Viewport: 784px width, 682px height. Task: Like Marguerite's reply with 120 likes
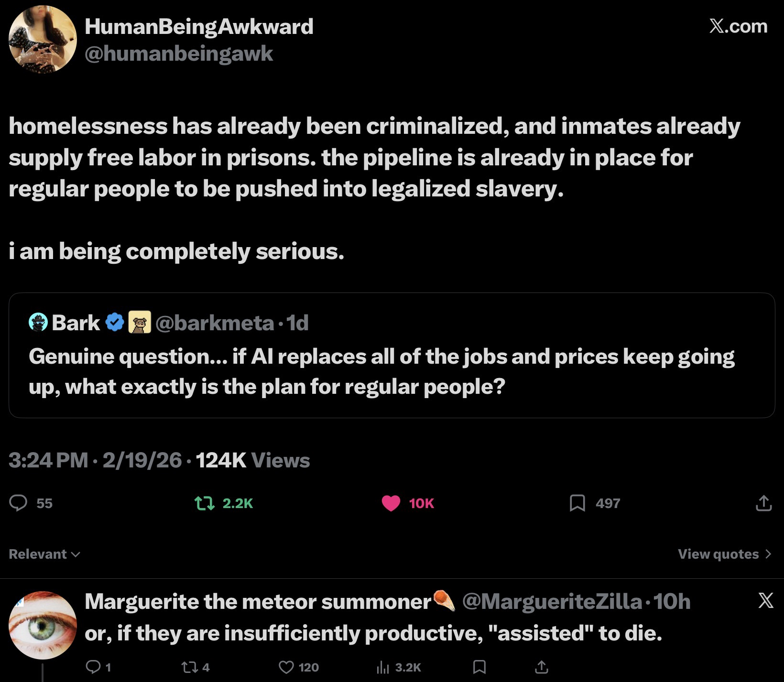tap(286, 667)
